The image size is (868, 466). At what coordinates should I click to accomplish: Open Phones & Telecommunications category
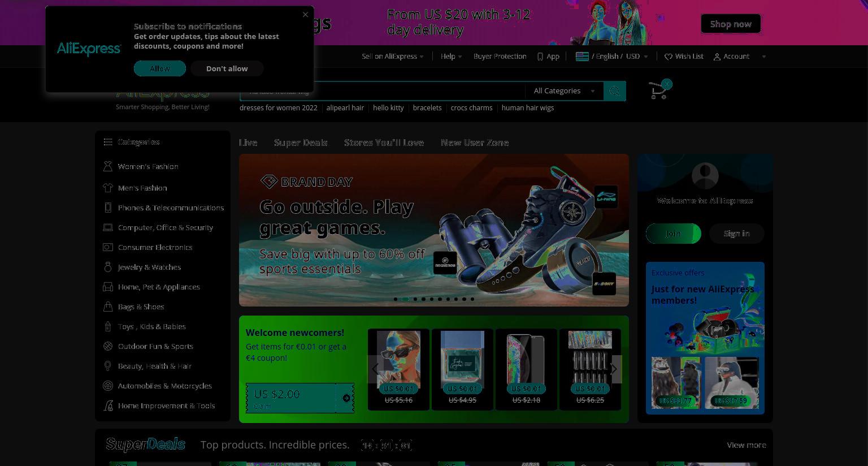click(x=171, y=208)
